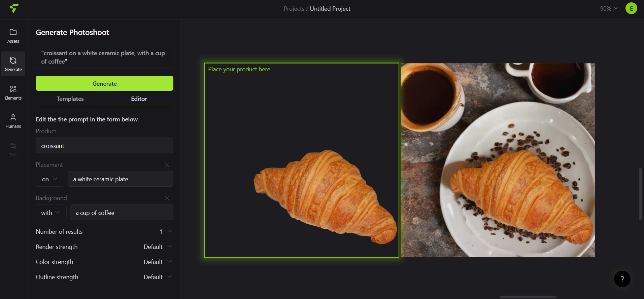Image resolution: width=644 pixels, height=299 pixels.
Task: Open the background 'with' preposition dropdown
Action: tap(51, 213)
